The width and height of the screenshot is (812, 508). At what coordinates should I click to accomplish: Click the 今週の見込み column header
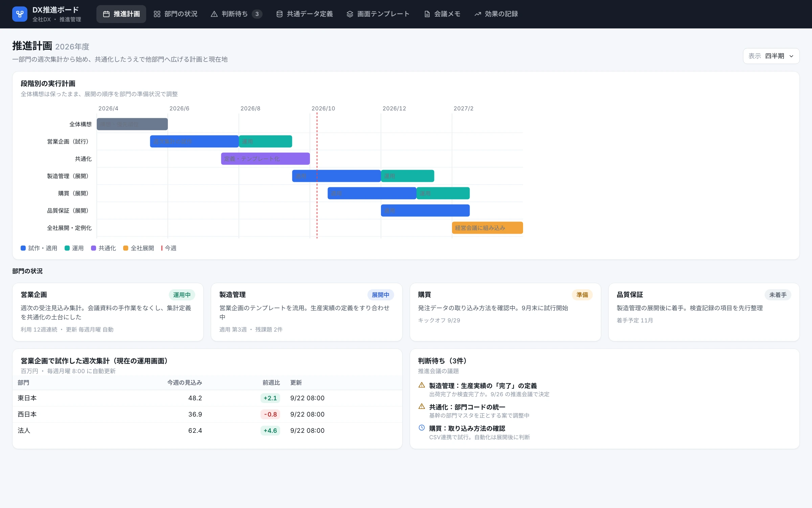point(185,383)
